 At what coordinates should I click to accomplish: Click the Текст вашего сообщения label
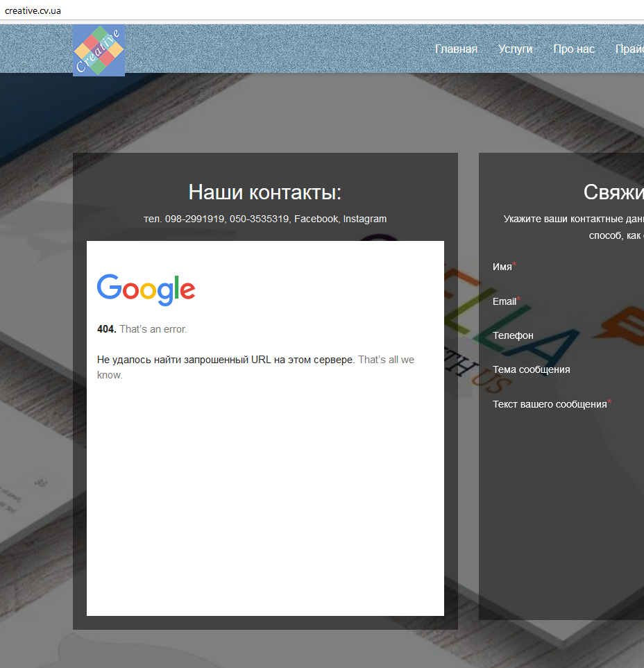coord(550,404)
